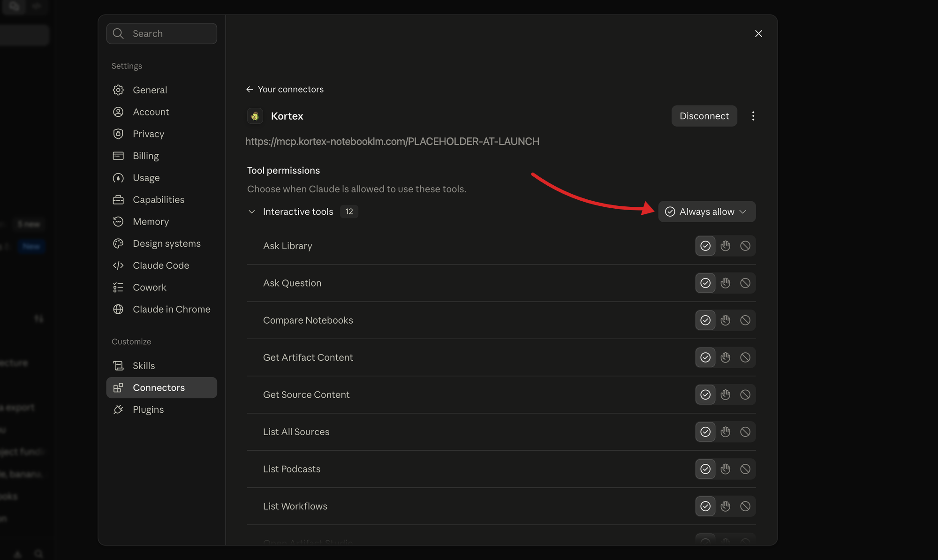
Task: Block the Get Artifact Content tool
Action: (x=745, y=357)
